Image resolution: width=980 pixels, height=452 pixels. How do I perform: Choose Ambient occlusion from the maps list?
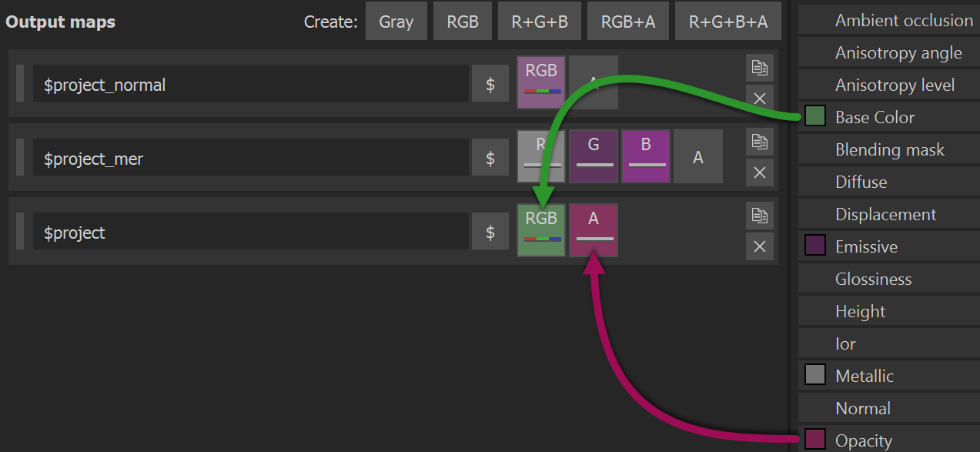[x=904, y=21]
